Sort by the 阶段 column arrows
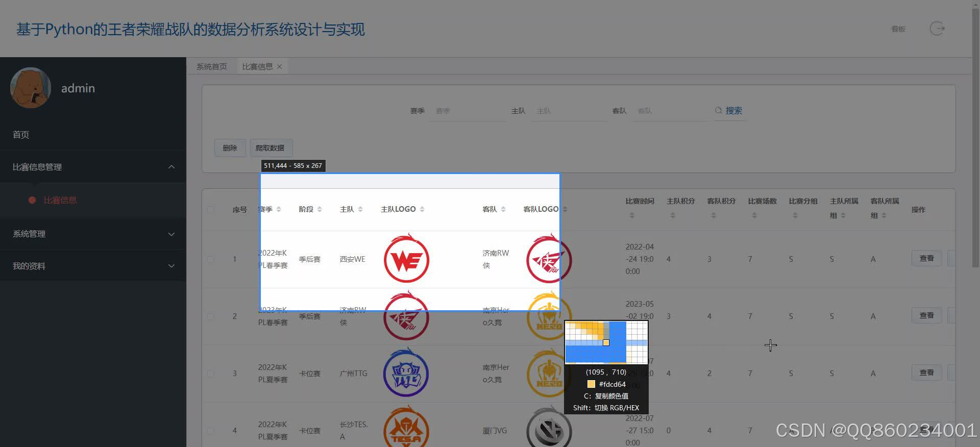Image resolution: width=980 pixels, height=447 pixels. 320,209
